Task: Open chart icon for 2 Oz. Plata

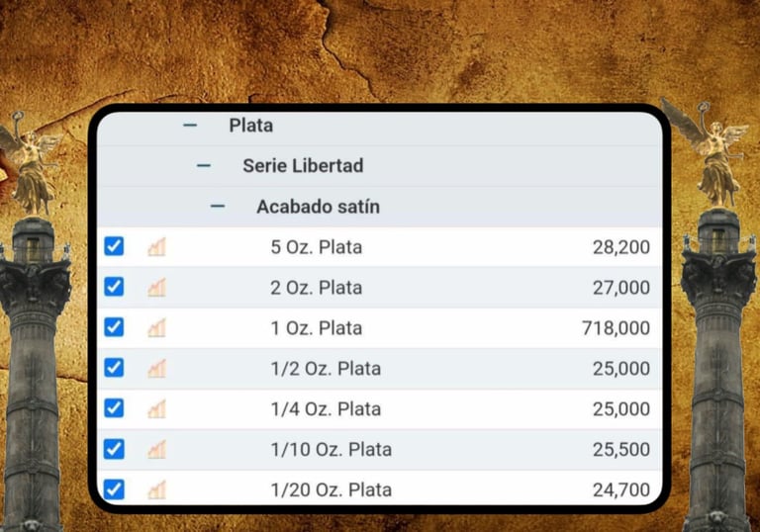Action: coord(156,288)
